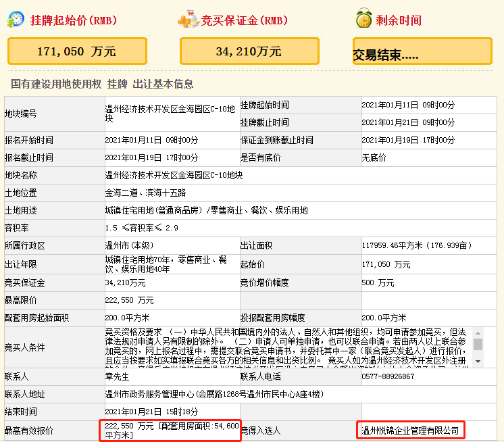This screenshot has width=504, height=444.
Task: Click the 剩余时间 heading
Action: point(399,20)
